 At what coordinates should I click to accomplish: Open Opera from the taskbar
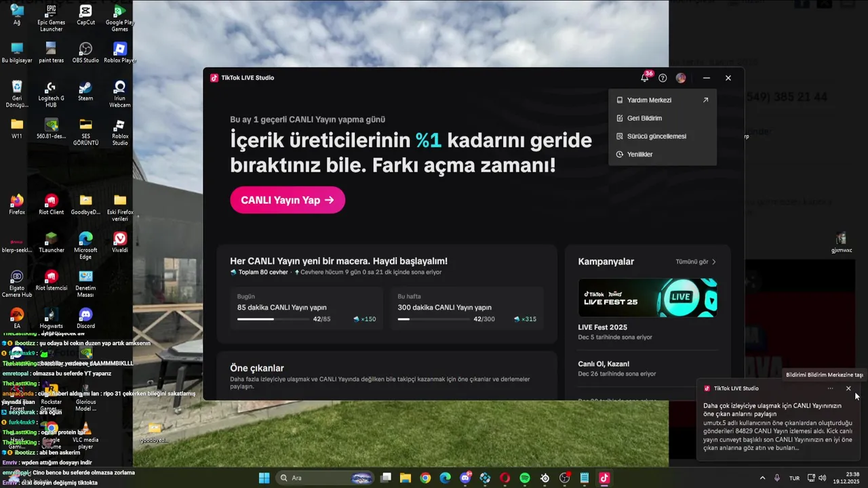(x=505, y=478)
